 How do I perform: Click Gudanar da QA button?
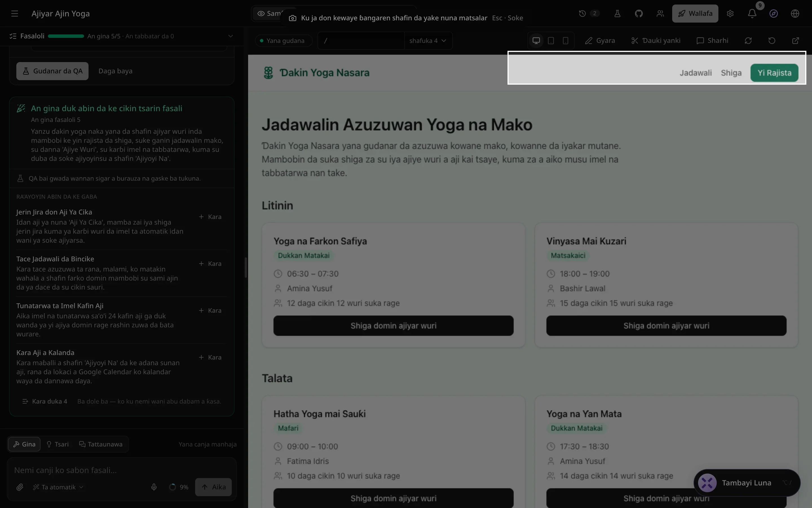pyautogui.click(x=52, y=71)
